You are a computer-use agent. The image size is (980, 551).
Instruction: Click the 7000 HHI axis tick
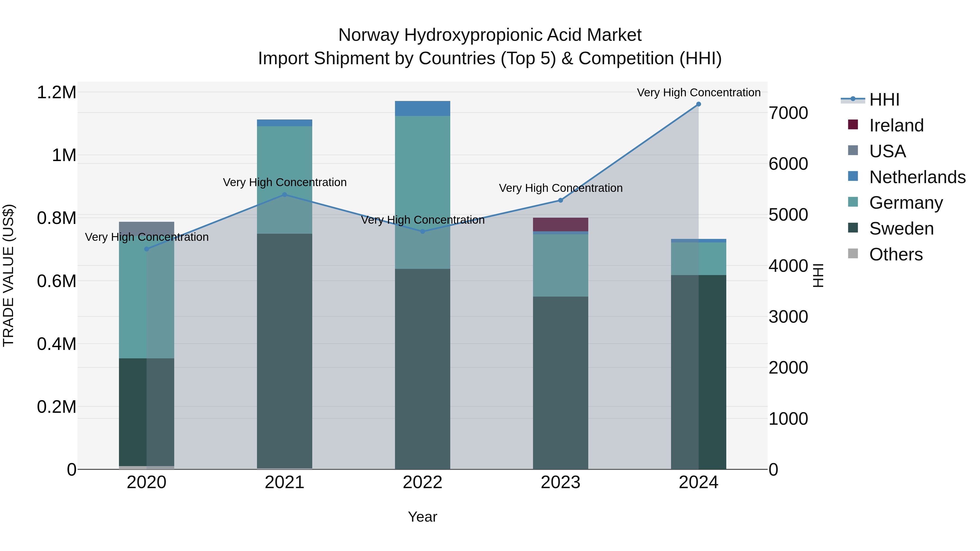tap(788, 113)
